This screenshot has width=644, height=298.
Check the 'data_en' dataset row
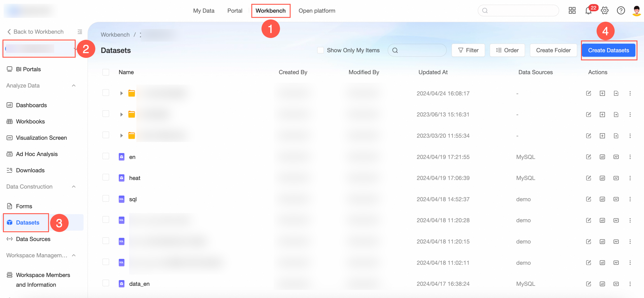106,283
